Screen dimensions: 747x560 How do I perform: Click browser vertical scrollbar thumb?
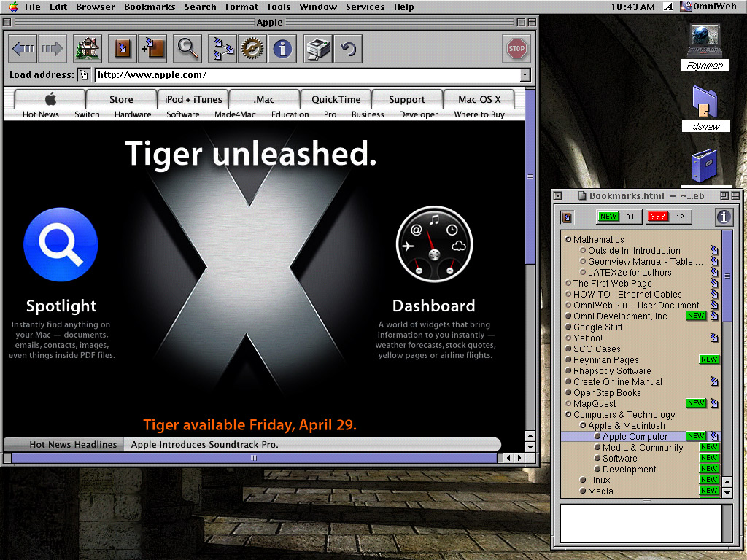point(530,176)
